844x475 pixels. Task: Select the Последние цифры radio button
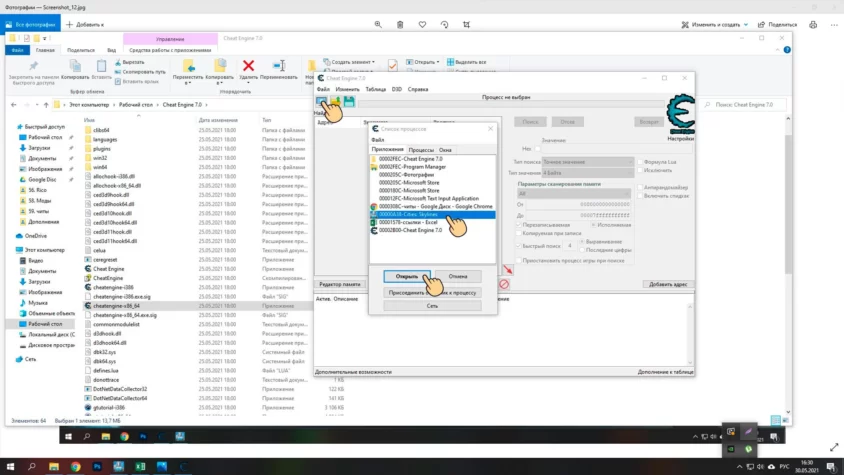(x=582, y=250)
